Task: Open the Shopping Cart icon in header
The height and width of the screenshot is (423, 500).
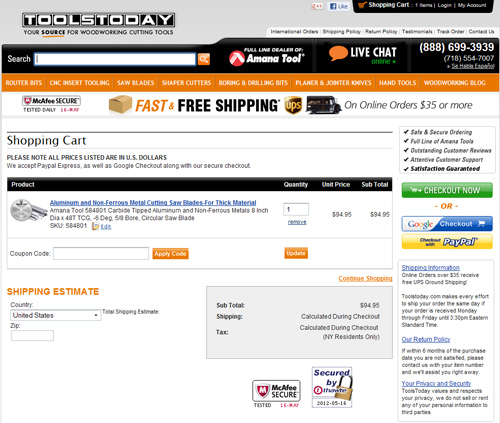Action: point(362,5)
